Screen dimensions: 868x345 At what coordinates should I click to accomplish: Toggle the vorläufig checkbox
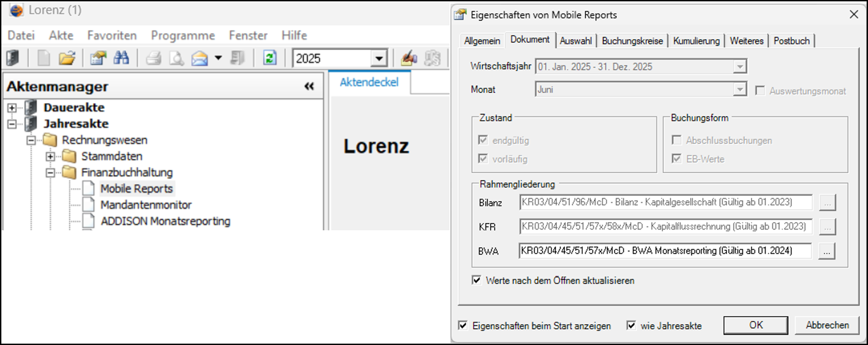(x=483, y=158)
